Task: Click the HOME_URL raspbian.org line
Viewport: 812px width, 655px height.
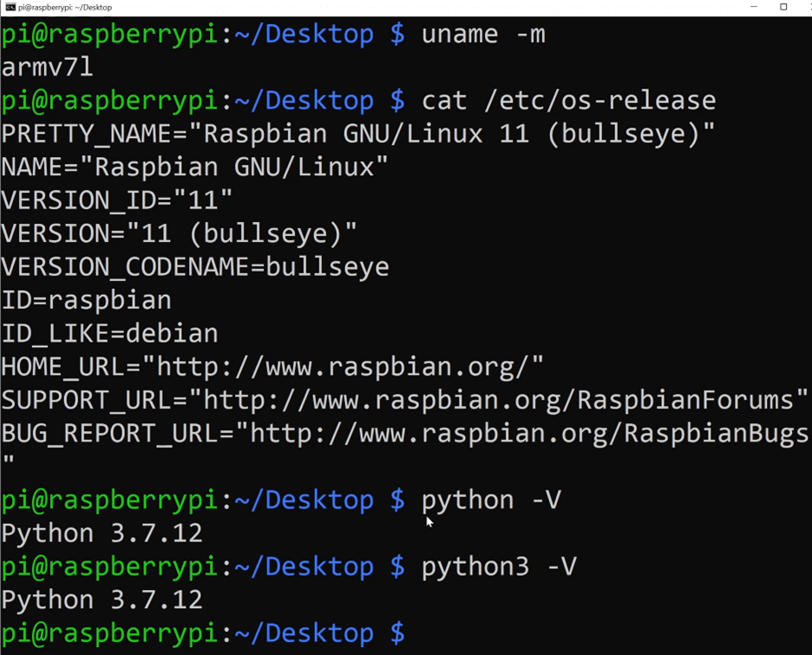Action: point(272,367)
